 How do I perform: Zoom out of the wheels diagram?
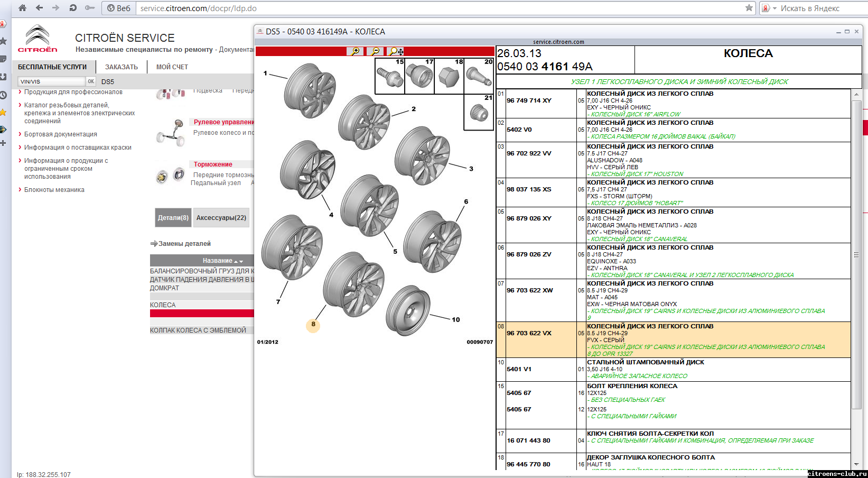click(375, 51)
